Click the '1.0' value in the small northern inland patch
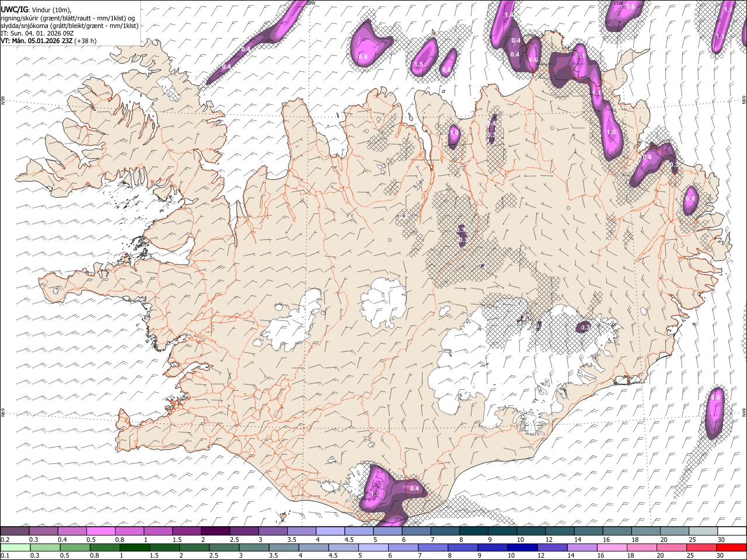Viewport: 747px width, 560px height. tap(455, 133)
